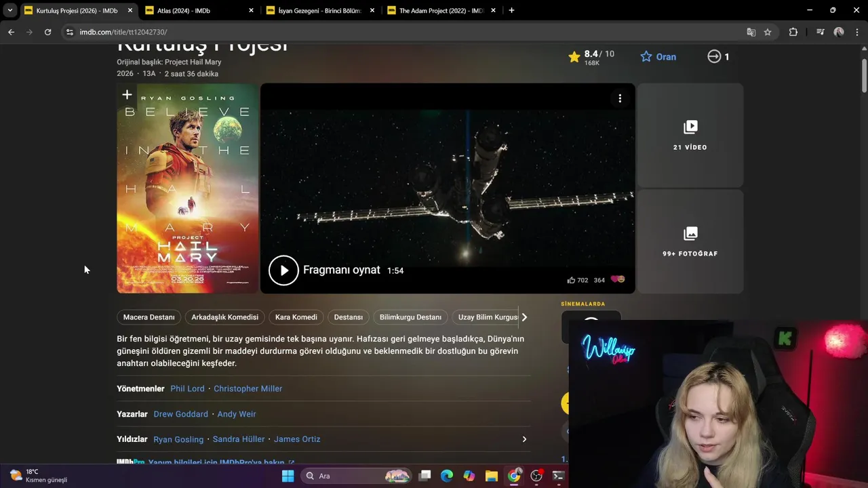Viewport: 868px width, 488px height.
Task: Select the Macera Destanı genre chip
Action: (x=149, y=317)
